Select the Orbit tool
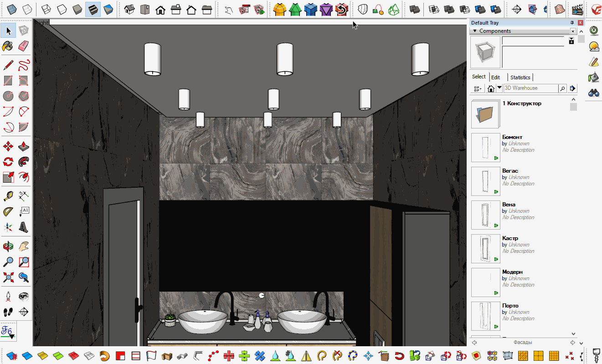This screenshot has height=364, width=602. pyautogui.click(x=8, y=246)
